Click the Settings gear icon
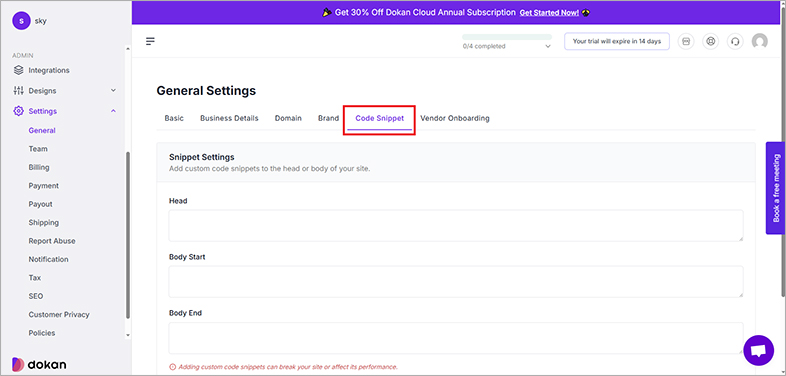This screenshot has width=786, height=376. [19, 111]
